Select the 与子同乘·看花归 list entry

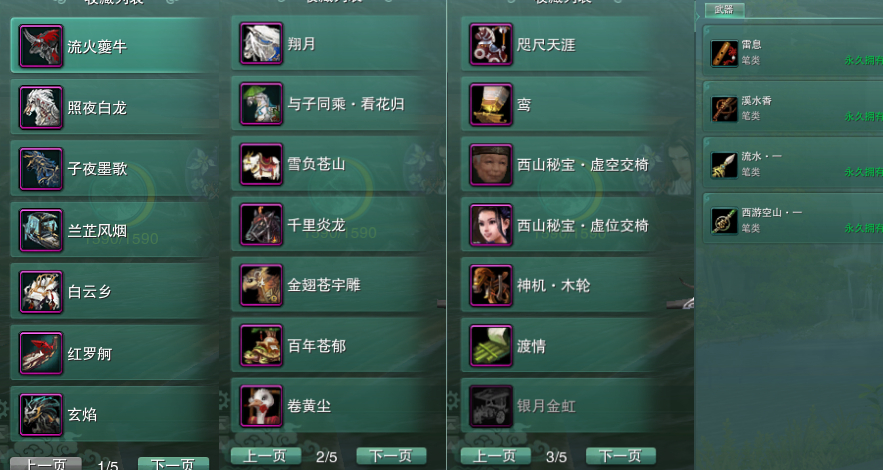click(337, 104)
